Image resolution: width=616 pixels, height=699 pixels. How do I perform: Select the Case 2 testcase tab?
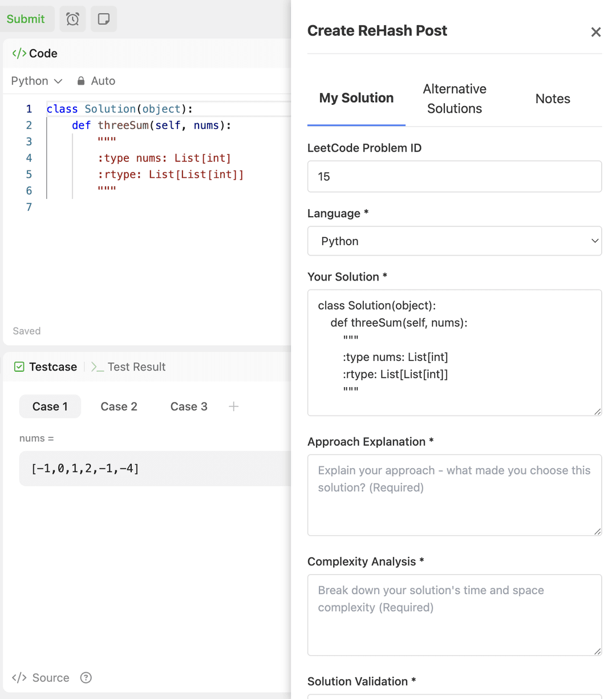click(119, 407)
